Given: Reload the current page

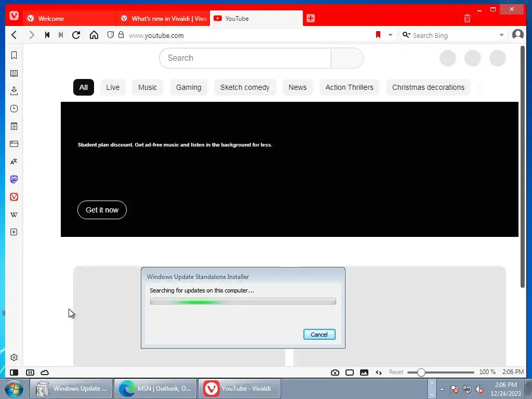Looking at the screenshot, I should coord(76,35).
